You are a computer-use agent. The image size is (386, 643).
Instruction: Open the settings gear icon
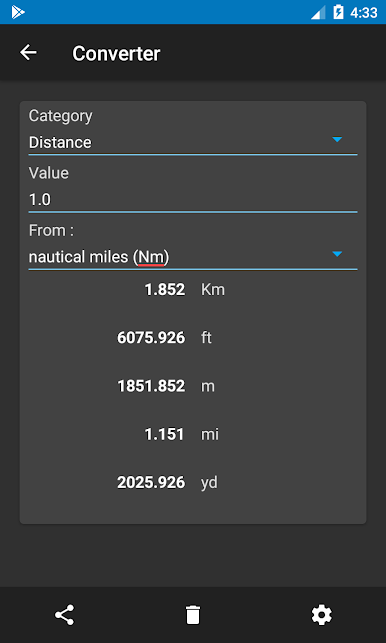(x=322, y=615)
